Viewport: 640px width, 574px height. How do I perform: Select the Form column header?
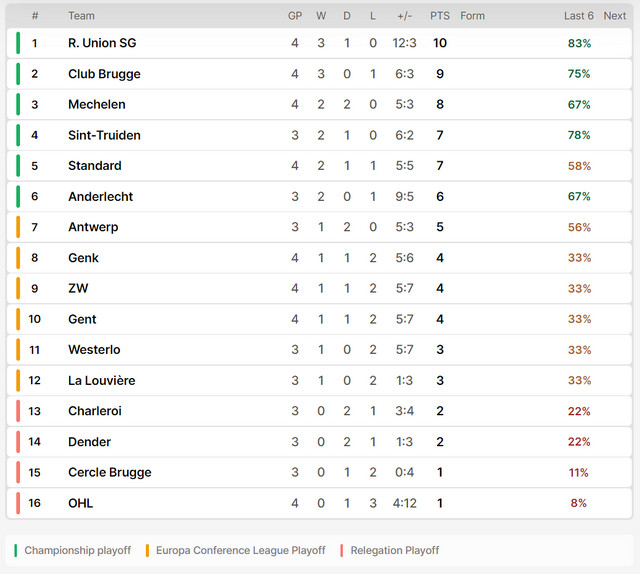(x=472, y=16)
